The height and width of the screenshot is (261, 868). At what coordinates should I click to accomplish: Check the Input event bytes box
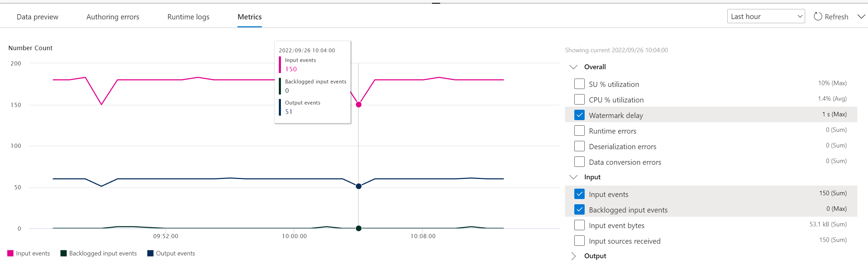tap(579, 225)
